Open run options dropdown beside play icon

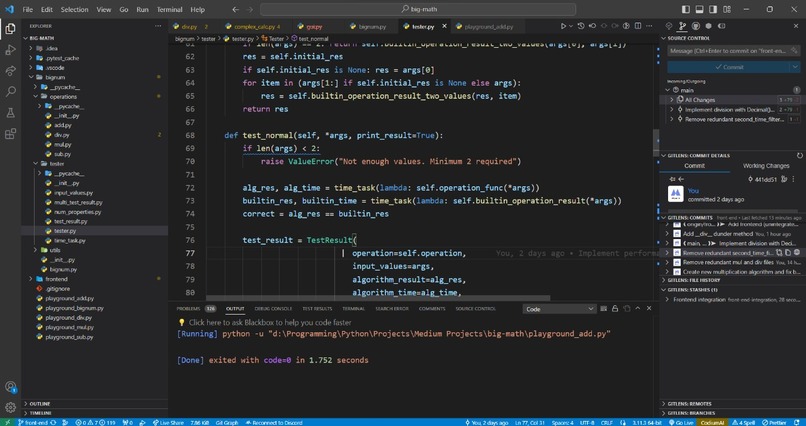571,26
